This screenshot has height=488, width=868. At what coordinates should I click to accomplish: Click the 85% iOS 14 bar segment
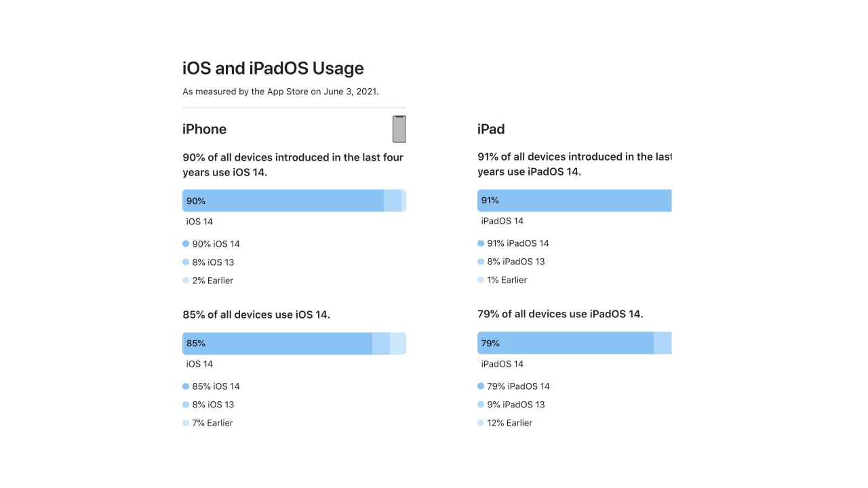(277, 344)
